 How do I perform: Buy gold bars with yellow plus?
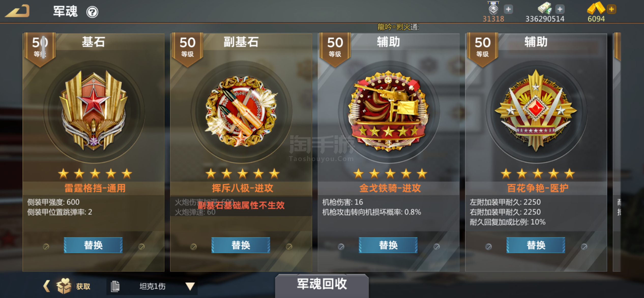[x=611, y=9]
